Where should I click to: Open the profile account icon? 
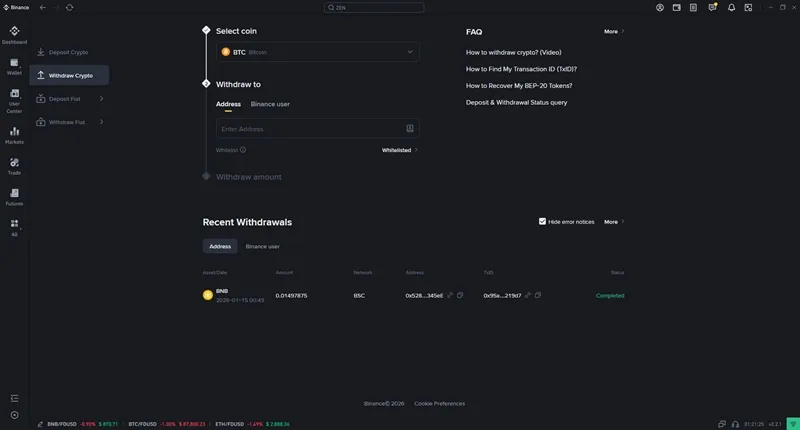pyautogui.click(x=660, y=7)
